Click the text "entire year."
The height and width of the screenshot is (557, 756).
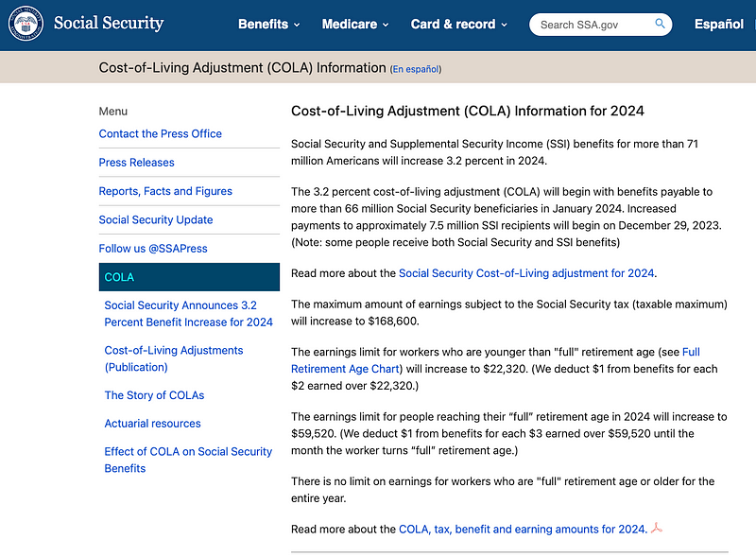point(318,498)
